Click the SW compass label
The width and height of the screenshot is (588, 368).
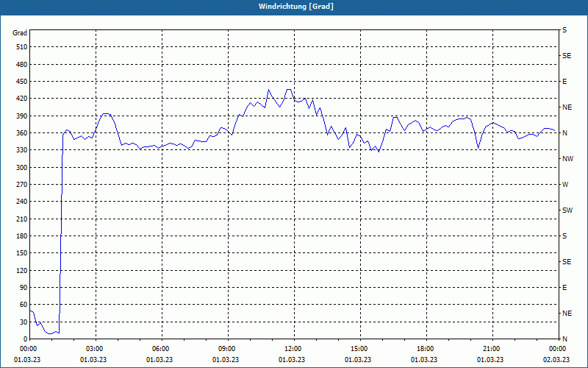[567, 210]
